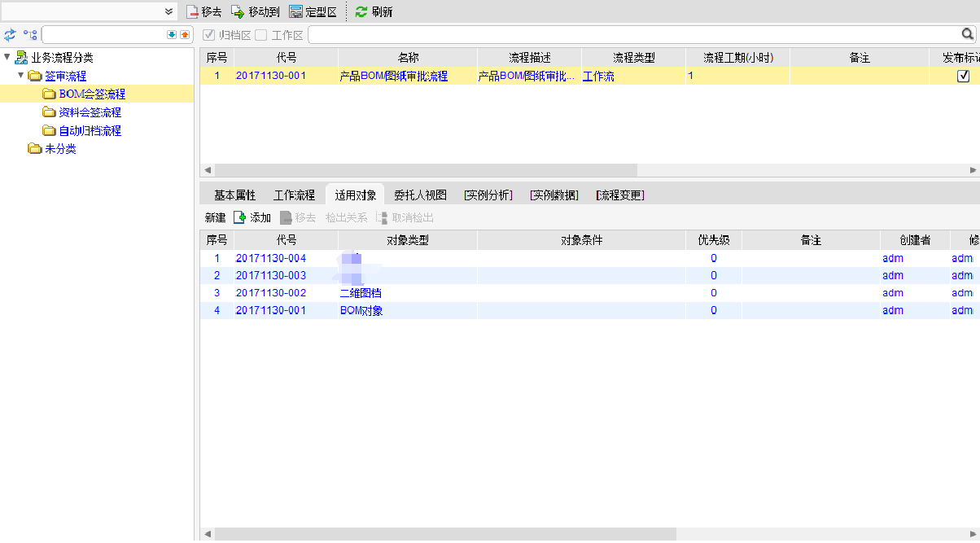Expand the top-left toolbar overflow chevron
Image resolution: width=980 pixels, height=543 pixels.
click(169, 11)
